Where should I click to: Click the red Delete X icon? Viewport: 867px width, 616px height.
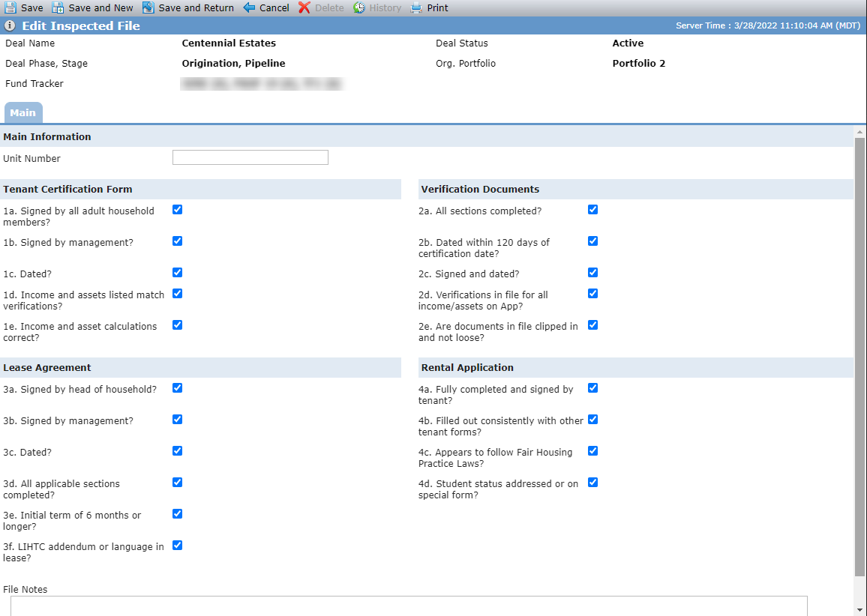click(x=304, y=7)
